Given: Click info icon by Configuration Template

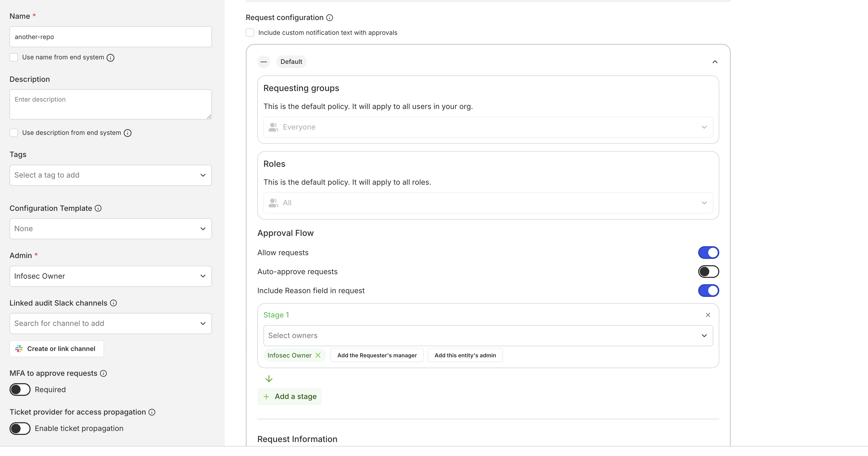Looking at the screenshot, I should (x=98, y=208).
